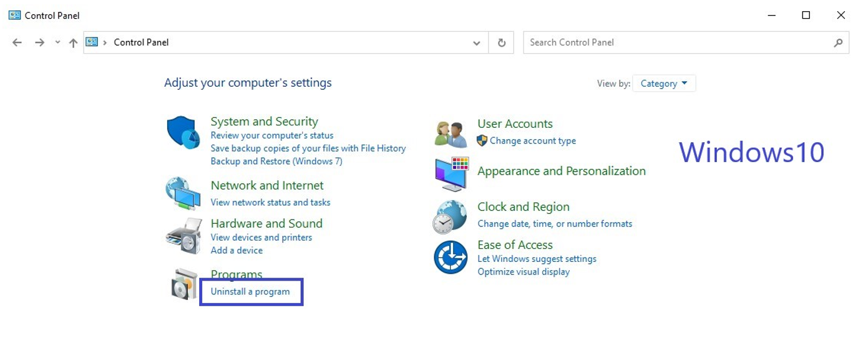Open Appearance and Personalization monitor icon
Viewport: 868px width, 353px height.
point(451,173)
